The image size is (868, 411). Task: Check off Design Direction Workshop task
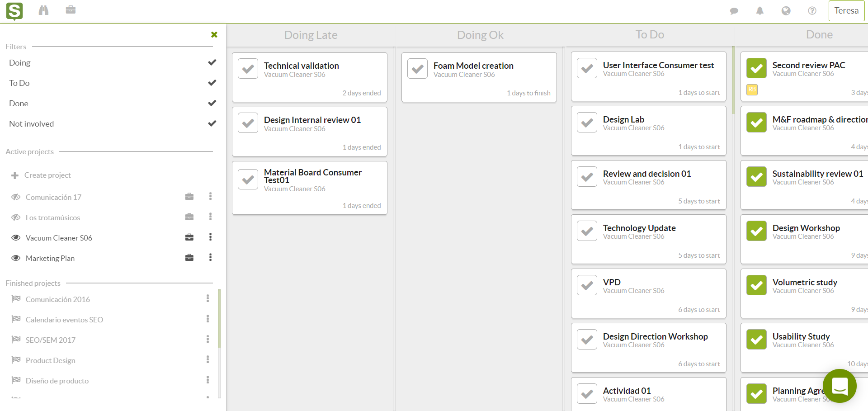pyautogui.click(x=587, y=340)
